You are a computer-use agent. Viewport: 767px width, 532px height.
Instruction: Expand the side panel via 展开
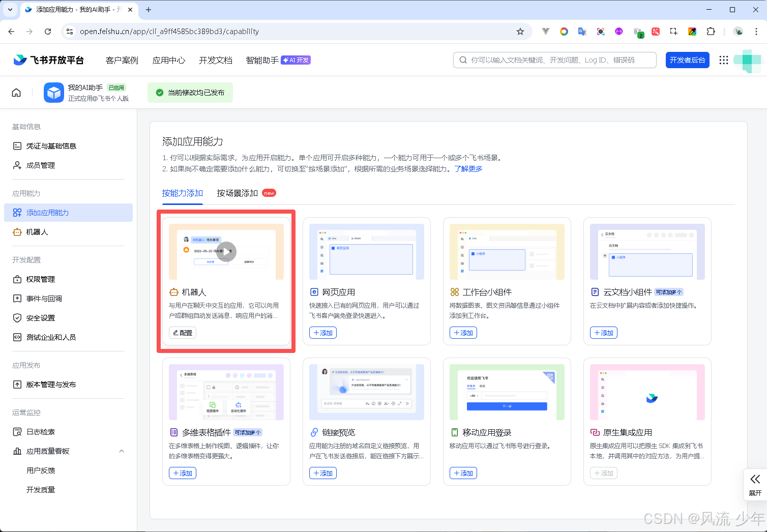tap(755, 484)
